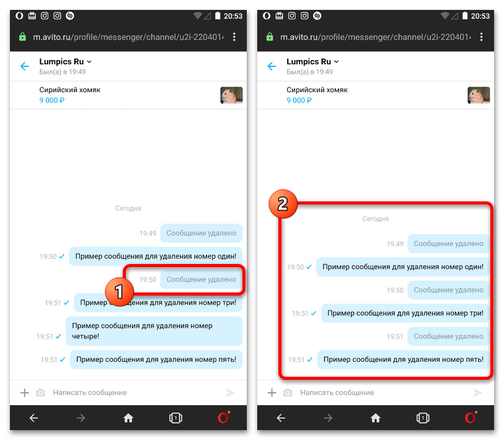Expand Lumpics Ru dropdown in right phone

coord(336,62)
